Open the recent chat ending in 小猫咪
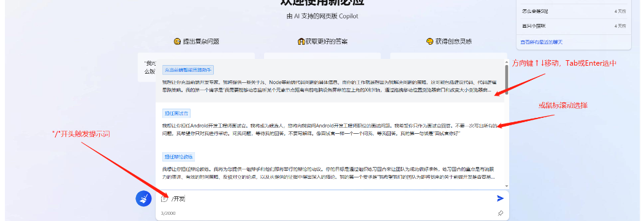Viewport: 644px width, 221px height. point(534,26)
